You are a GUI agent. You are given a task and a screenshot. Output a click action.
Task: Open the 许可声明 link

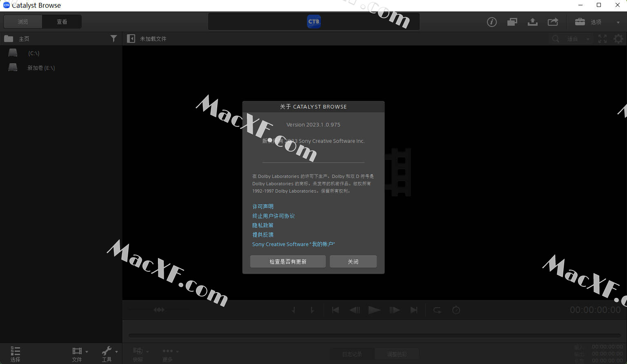tap(263, 206)
